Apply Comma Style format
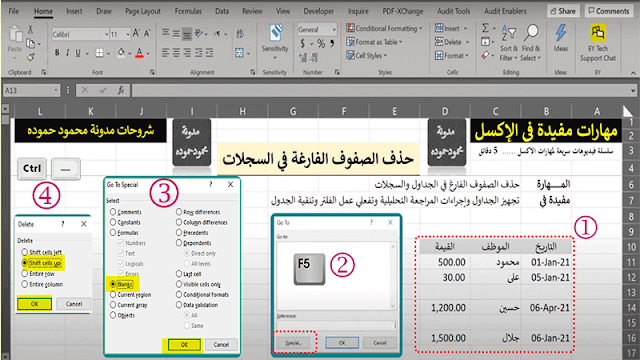Screen dimensions: 640x360 (332, 43)
